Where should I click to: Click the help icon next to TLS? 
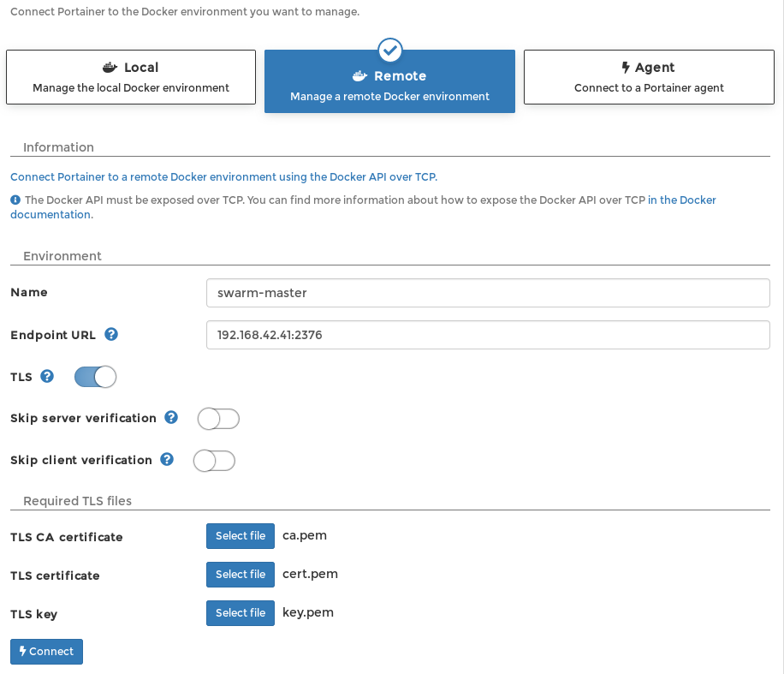click(x=47, y=376)
